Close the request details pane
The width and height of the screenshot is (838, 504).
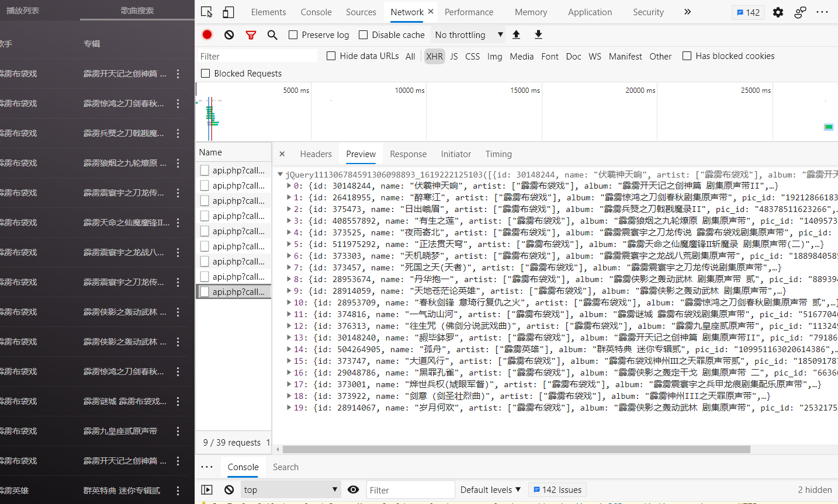pos(282,154)
